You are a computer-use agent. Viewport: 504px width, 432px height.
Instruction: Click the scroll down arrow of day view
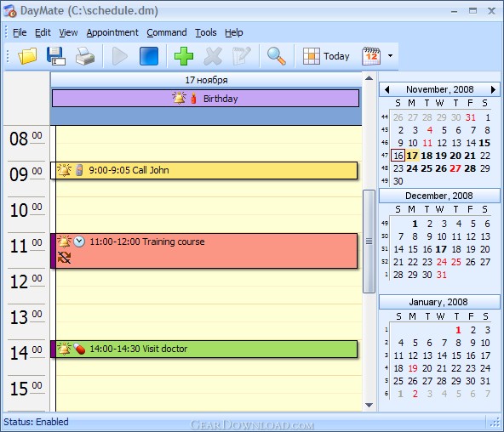(x=369, y=406)
